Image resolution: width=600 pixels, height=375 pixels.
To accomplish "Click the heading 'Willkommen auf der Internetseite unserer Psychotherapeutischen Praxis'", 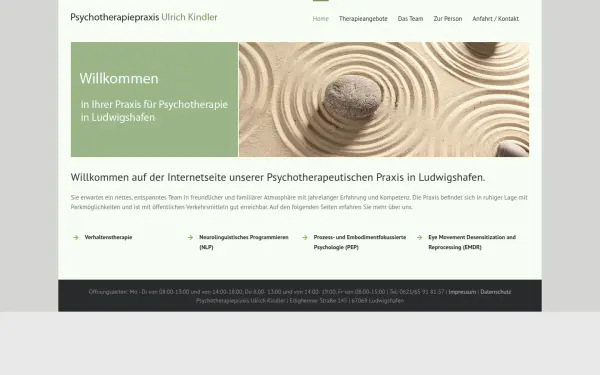I will [278, 177].
